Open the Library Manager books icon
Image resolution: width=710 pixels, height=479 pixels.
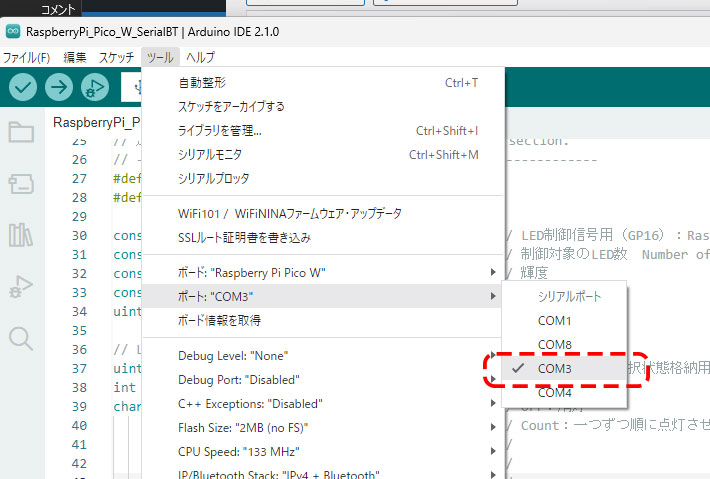[21, 235]
